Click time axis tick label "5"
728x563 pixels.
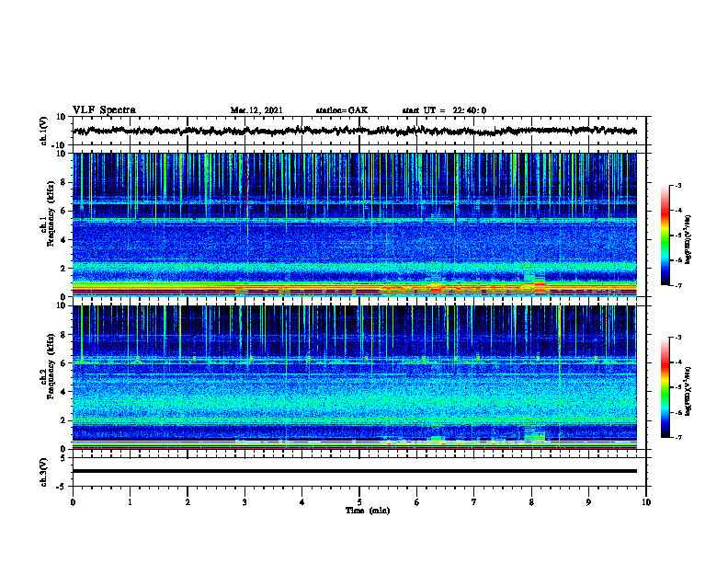tap(359, 502)
